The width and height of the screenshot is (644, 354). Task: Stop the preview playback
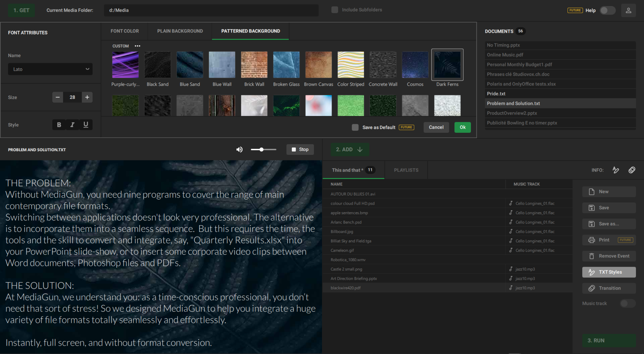click(300, 150)
